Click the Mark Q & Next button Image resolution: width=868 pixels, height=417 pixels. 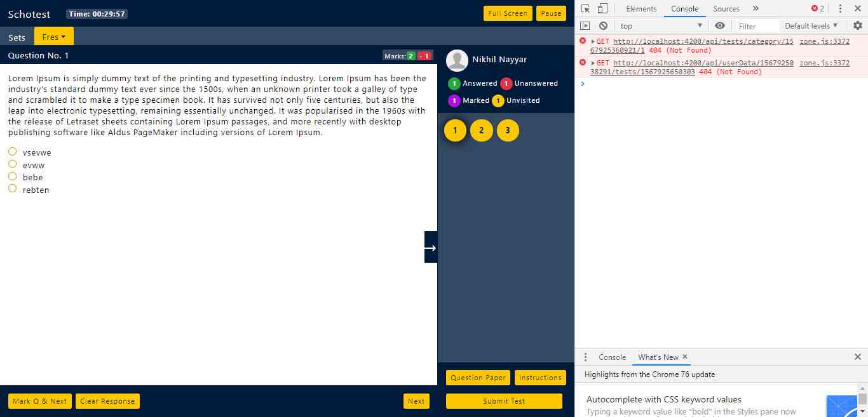pyautogui.click(x=39, y=401)
